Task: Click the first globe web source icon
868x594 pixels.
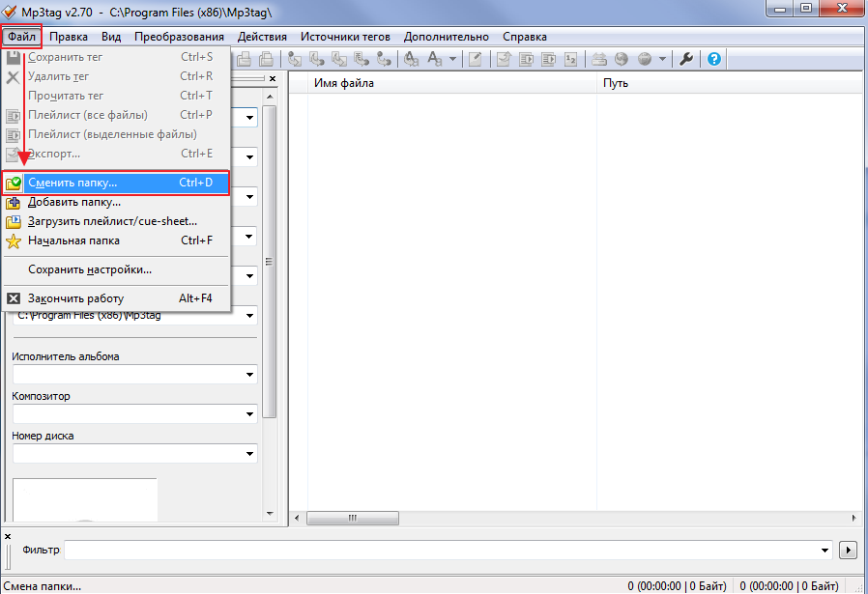Action: (x=622, y=59)
